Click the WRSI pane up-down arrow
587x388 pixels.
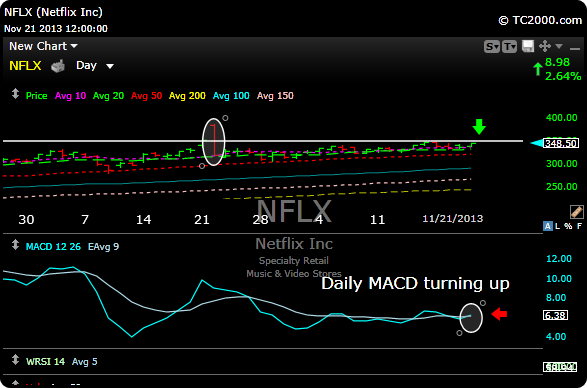tap(15, 360)
